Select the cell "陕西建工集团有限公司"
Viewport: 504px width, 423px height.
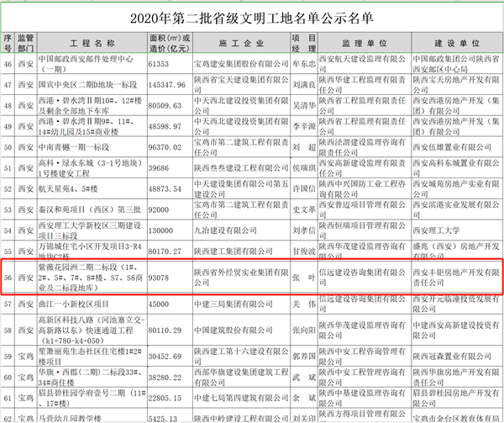(x=241, y=251)
